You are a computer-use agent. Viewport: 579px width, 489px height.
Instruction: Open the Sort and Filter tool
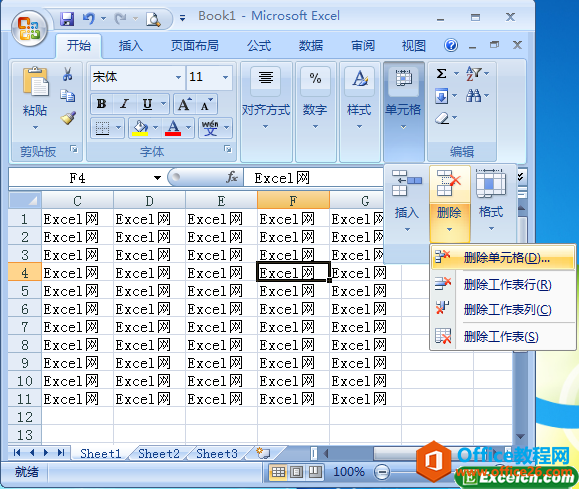[474, 73]
